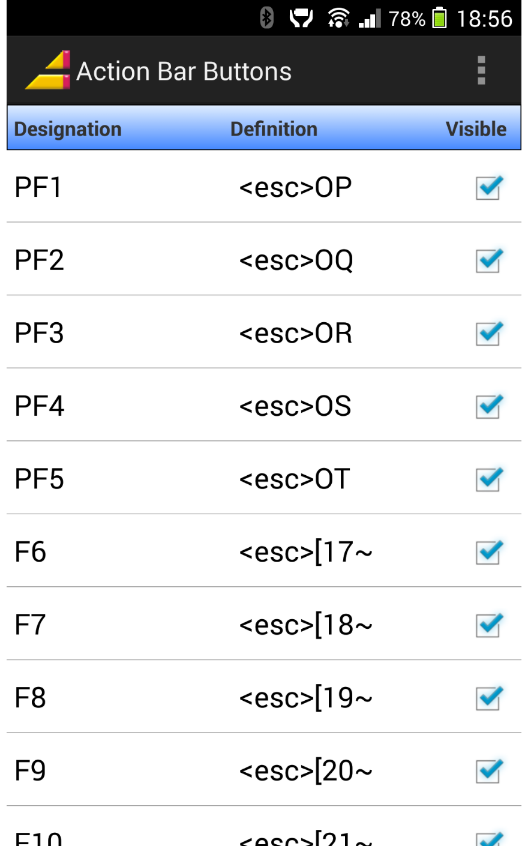Tap the headset icon in the status bar
This screenshot has height=846, width=528.
pyautogui.click(x=301, y=18)
